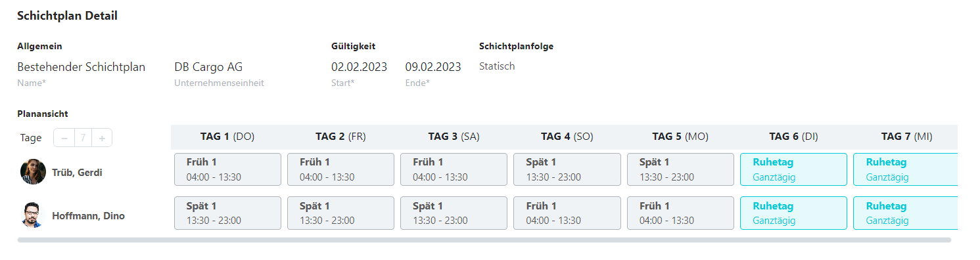The height and width of the screenshot is (260, 980).
Task: Click Gerdi Trüb's profile avatar
Action: coord(33,172)
